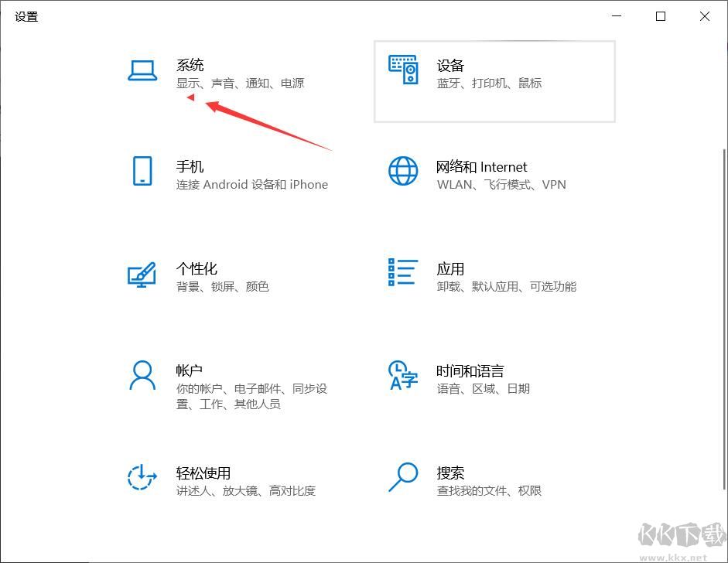Open 连接 Android 设备和 iPhone link
The height and width of the screenshot is (563, 728).
(x=251, y=184)
